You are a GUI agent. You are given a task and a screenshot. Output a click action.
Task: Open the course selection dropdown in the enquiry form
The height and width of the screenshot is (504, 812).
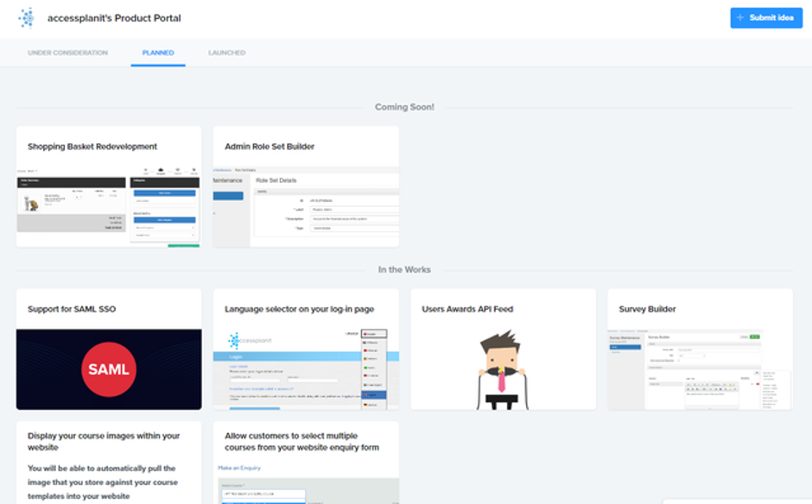click(263, 495)
